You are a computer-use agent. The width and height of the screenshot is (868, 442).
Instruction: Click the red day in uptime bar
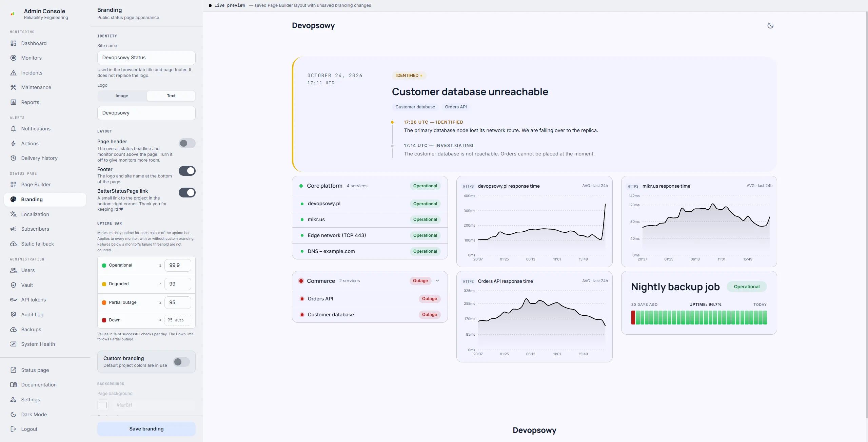[633, 318]
